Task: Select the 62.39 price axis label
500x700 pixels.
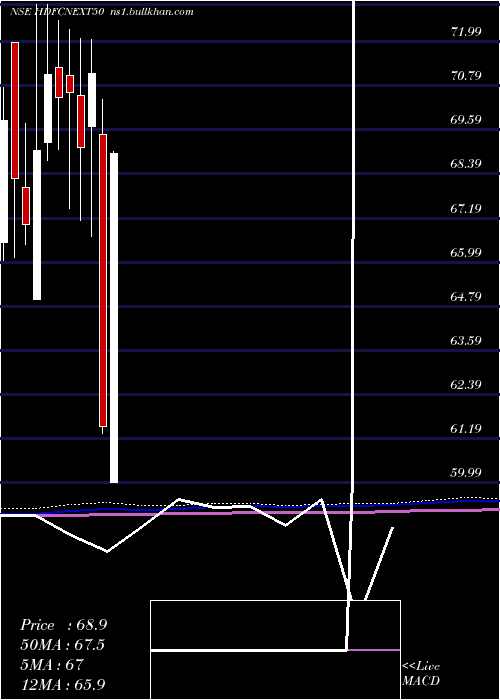Action: (467, 384)
